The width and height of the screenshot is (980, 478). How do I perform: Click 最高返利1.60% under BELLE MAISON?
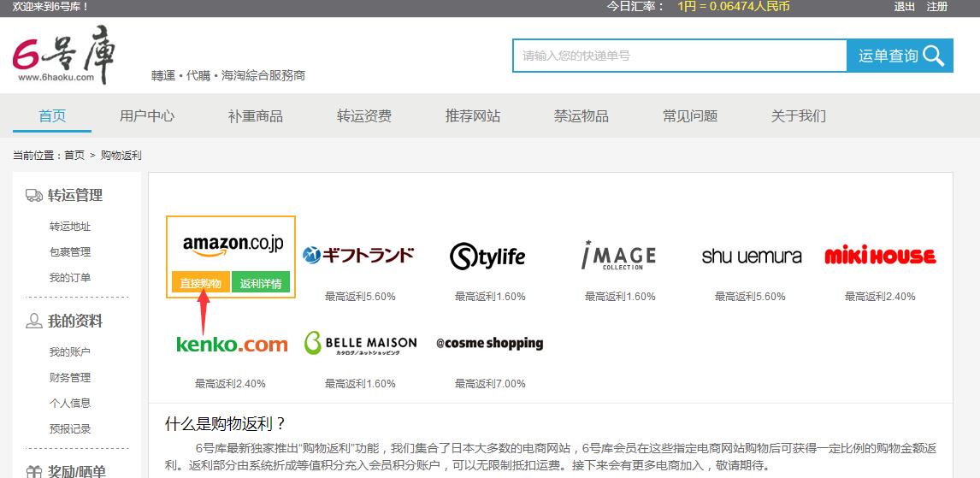360,384
